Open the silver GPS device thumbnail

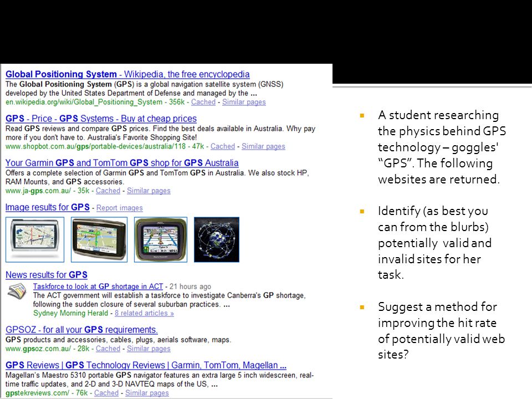tap(35, 240)
